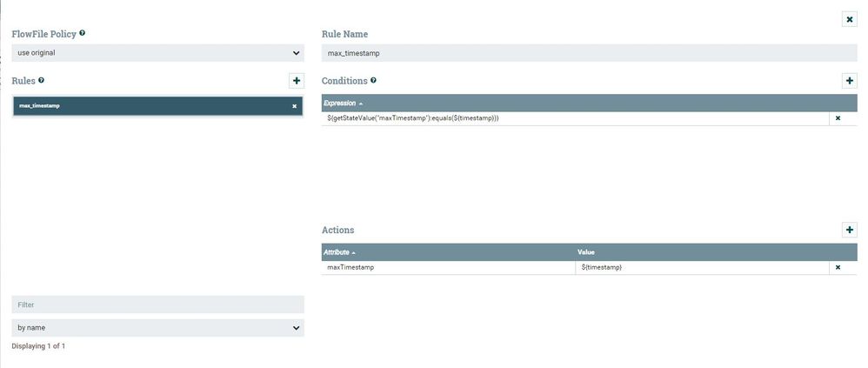Edit the ${timestamp} action value cell
Screen dimensions: 868x368
[700, 267]
